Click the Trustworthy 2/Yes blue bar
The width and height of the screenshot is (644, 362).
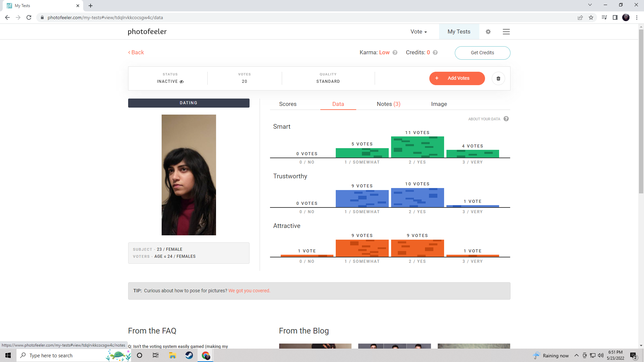pos(417,197)
